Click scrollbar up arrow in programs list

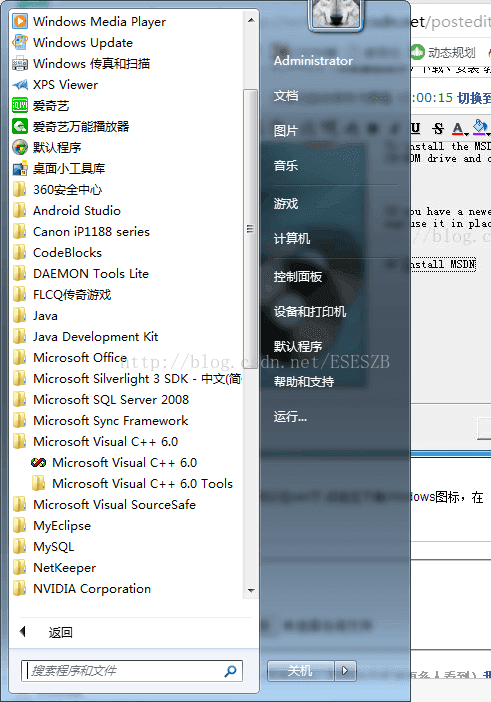251,20
